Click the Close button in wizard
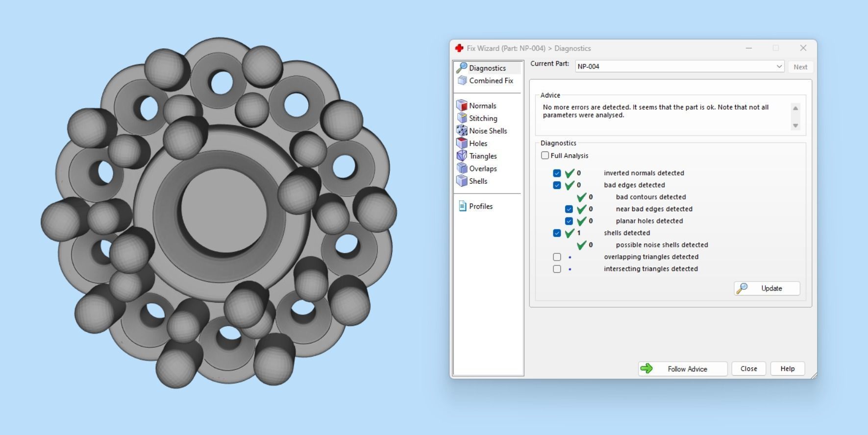868x435 pixels. point(748,369)
